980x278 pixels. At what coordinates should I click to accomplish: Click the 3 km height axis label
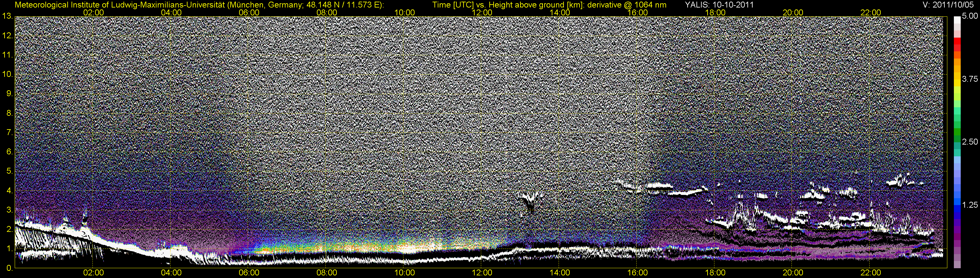pos(9,210)
